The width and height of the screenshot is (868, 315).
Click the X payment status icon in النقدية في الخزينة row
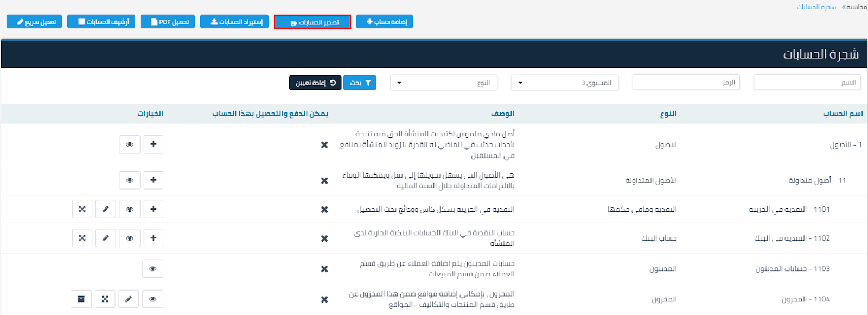click(324, 210)
